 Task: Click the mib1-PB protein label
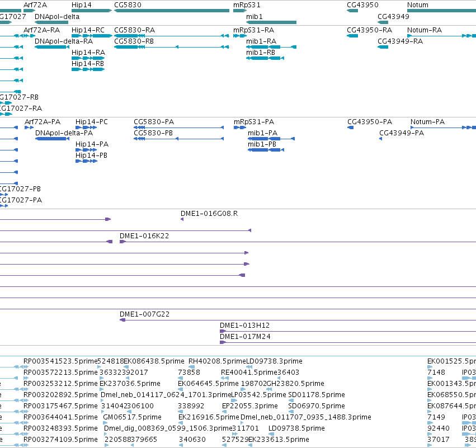point(262,144)
